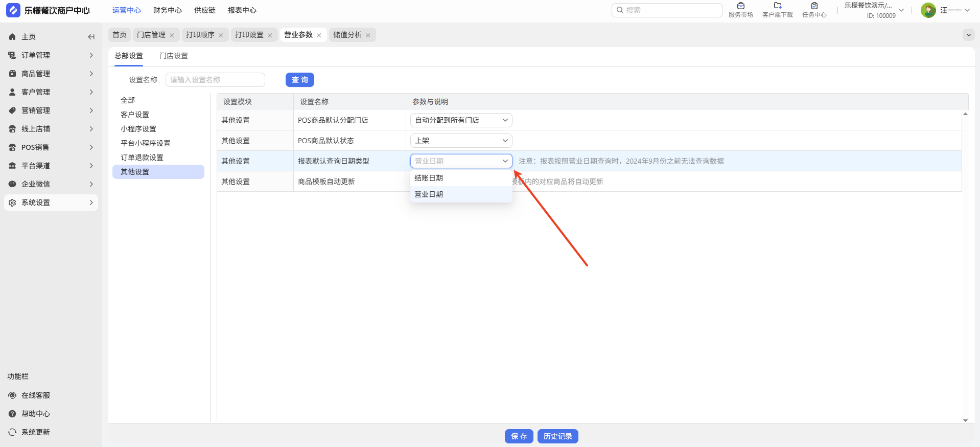Go to the 首页 page tab
The image size is (980, 447).
[x=120, y=35]
